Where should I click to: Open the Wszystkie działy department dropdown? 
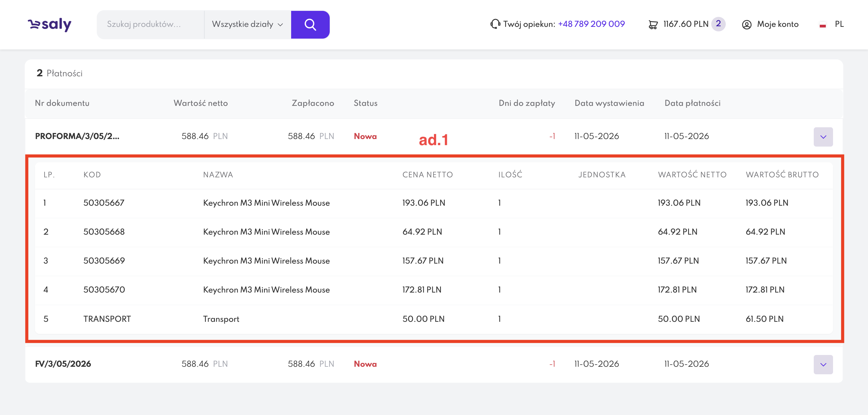click(247, 25)
